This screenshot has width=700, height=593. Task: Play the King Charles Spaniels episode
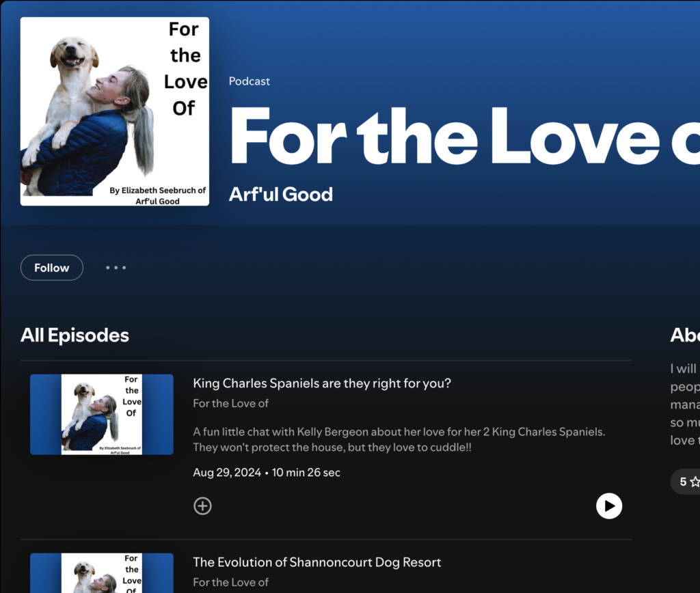tap(609, 506)
